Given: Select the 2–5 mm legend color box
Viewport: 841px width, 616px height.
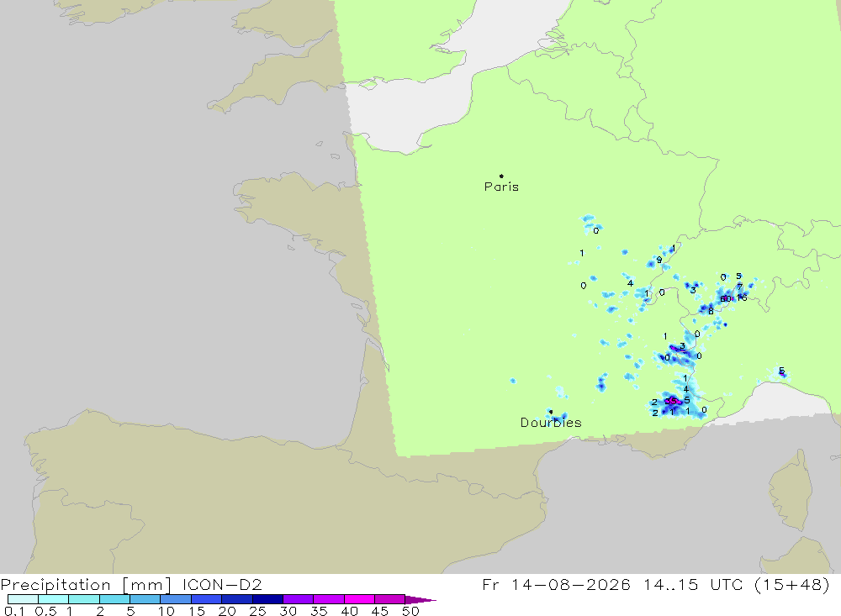Looking at the screenshot, I should pyautogui.click(x=114, y=599).
